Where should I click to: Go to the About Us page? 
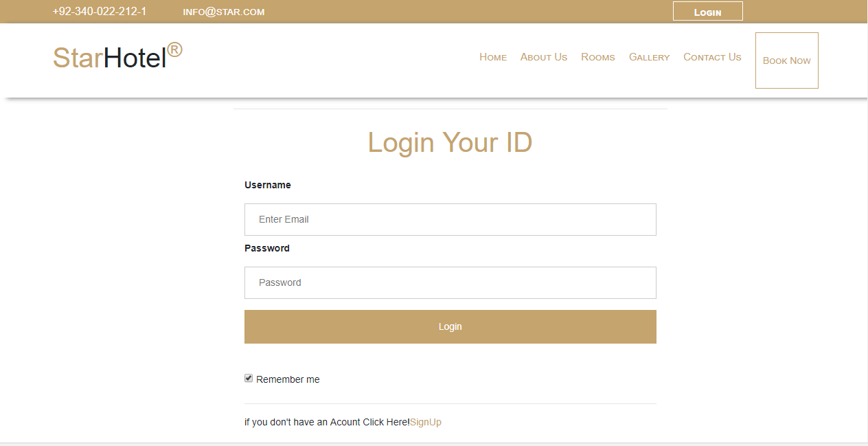point(543,57)
